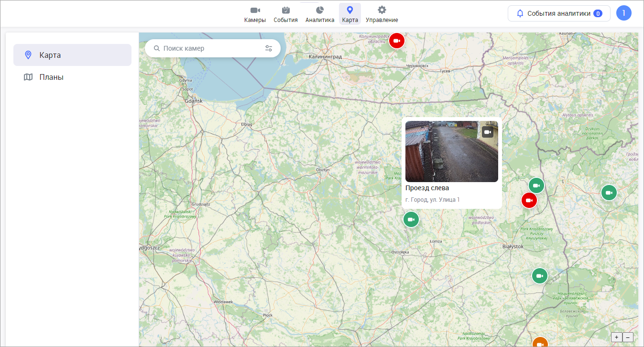Select the red camera marker northeast of Białystok

click(529, 200)
